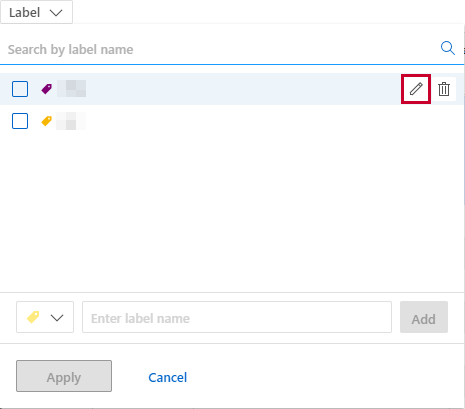Select the purple label row name
The width and height of the screenshot is (465, 409).
pyautogui.click(x=71, y=89)
